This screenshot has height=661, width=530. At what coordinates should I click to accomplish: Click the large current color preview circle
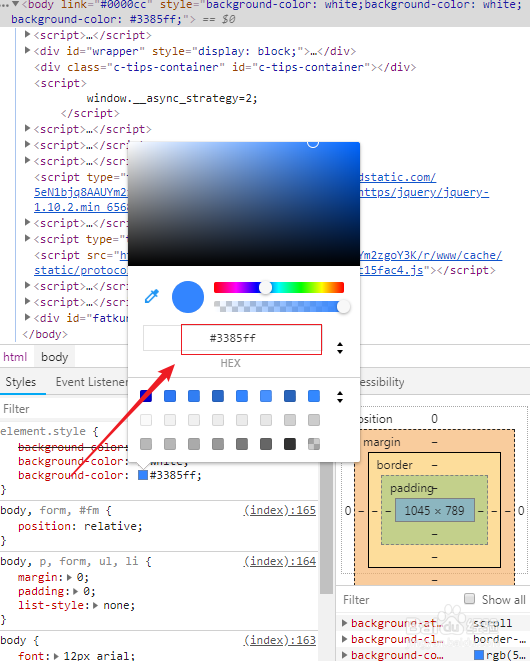(188, 297)
